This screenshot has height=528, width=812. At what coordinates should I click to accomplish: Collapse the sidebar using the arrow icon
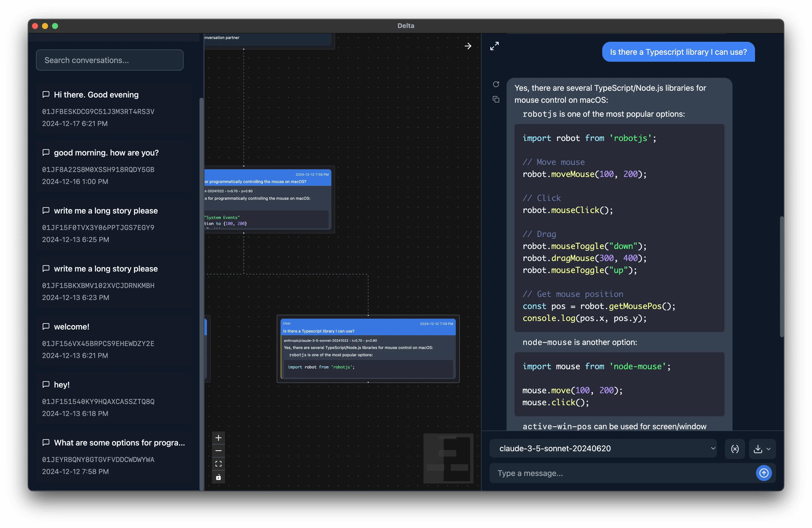[x=468, y=46]
